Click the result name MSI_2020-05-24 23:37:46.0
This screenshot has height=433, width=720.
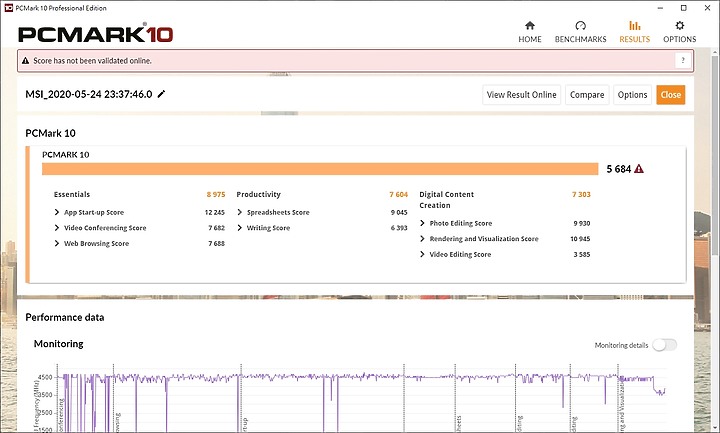pyautogui.click(x=89, y=94)
